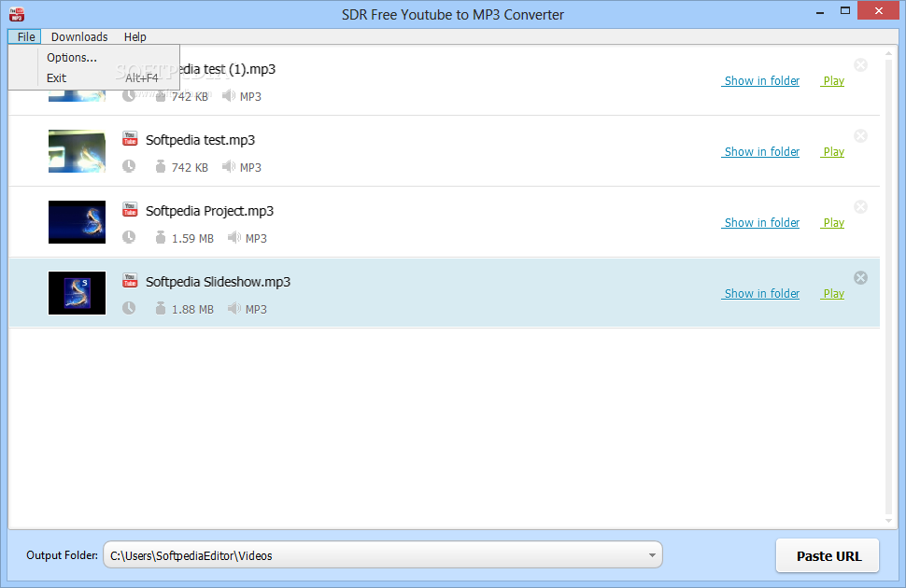Click the Paste URL button

828,556
